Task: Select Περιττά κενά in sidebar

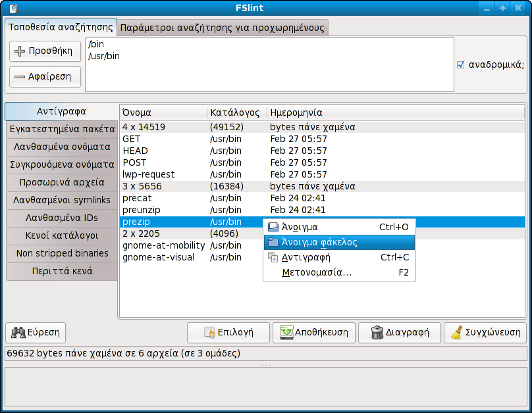Action: point(62,271)
